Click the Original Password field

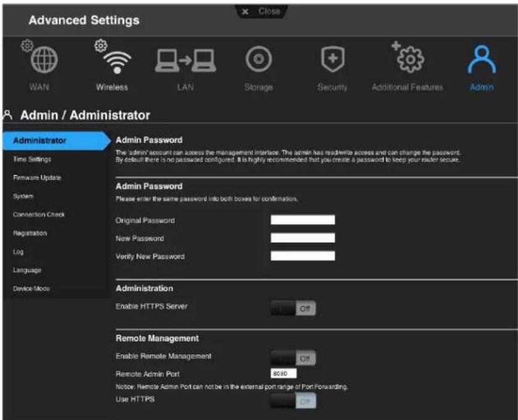coord(303,220)
